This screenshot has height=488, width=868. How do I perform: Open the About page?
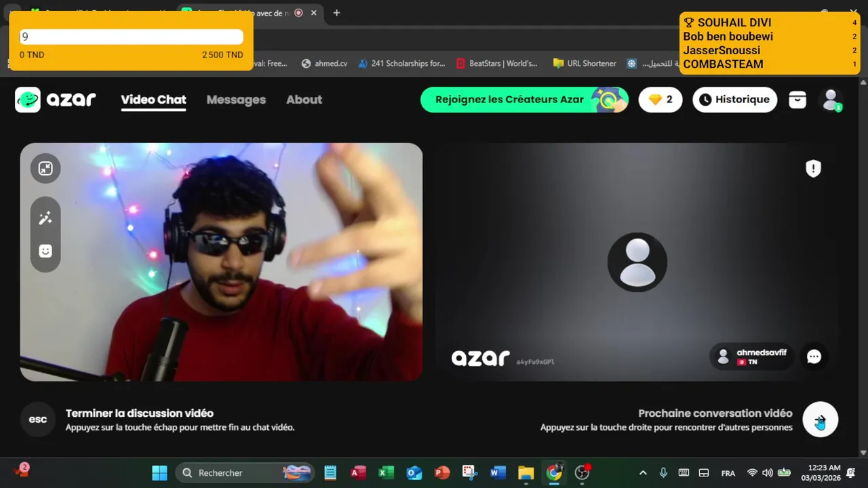[304, 100]
